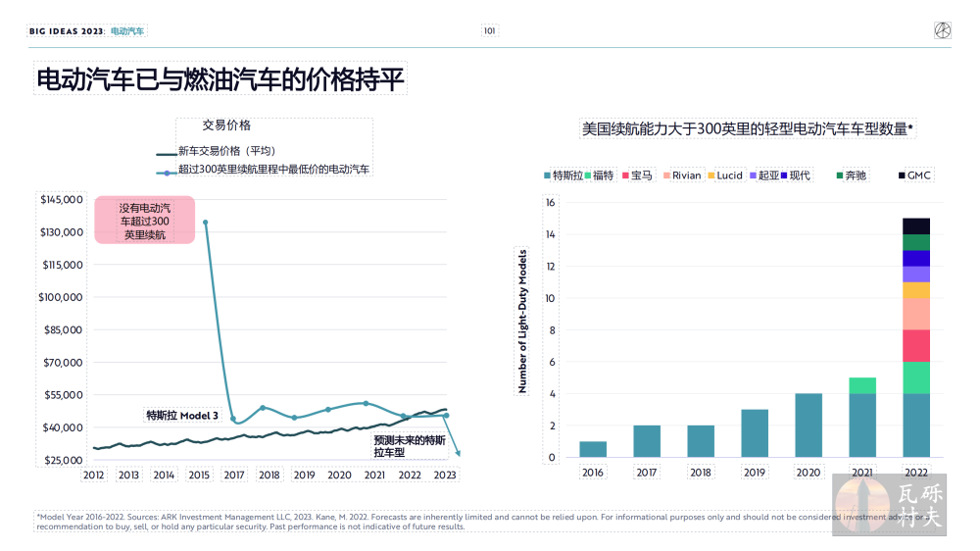The image size is (980, 551).
Task: Click the right chart title 美国续航能力大于300英里
Action: tap(747, 128)
